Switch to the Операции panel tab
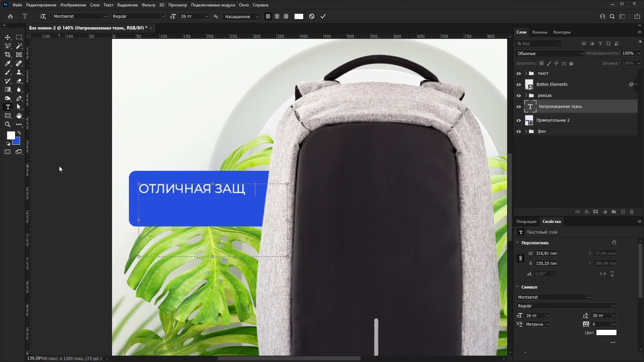This screenshot has height=362, width=644. [x=526, y=222]
